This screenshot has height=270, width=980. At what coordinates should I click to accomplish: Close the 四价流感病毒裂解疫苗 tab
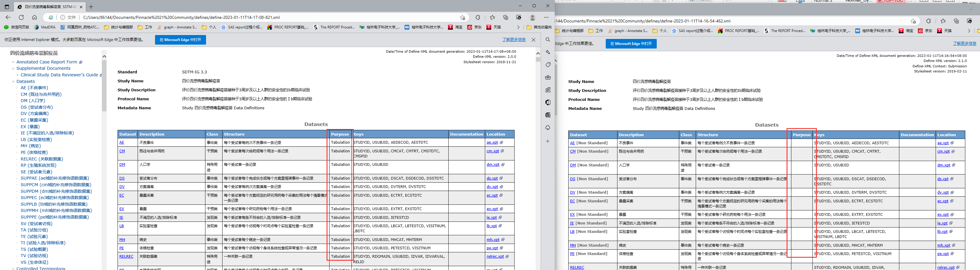click(81, 7)
